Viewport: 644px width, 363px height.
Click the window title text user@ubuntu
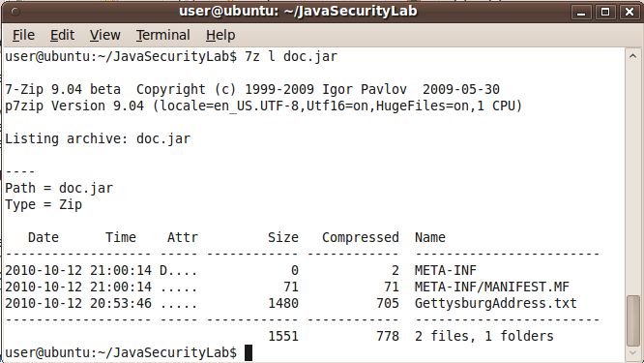pyautogui.click(x=298, y=11)
